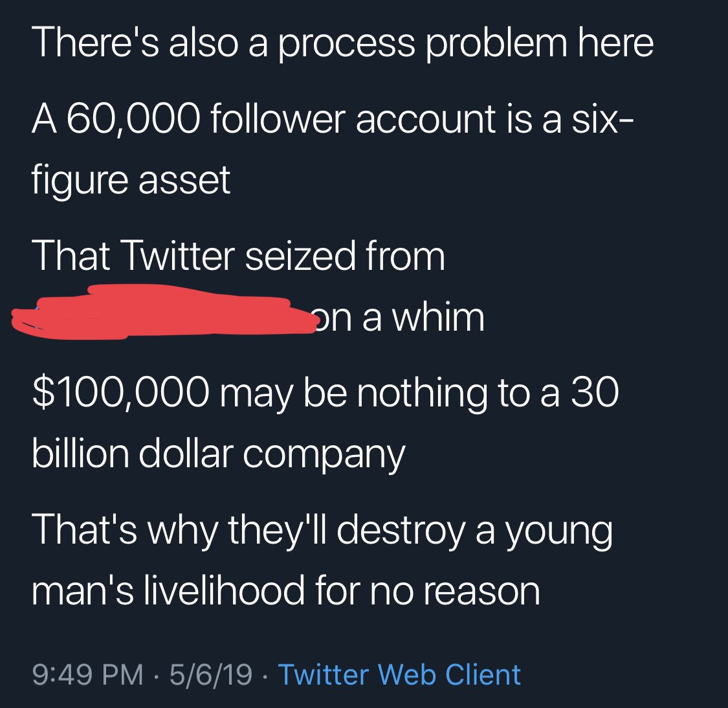Click the word 'company'

coord(324,457)
